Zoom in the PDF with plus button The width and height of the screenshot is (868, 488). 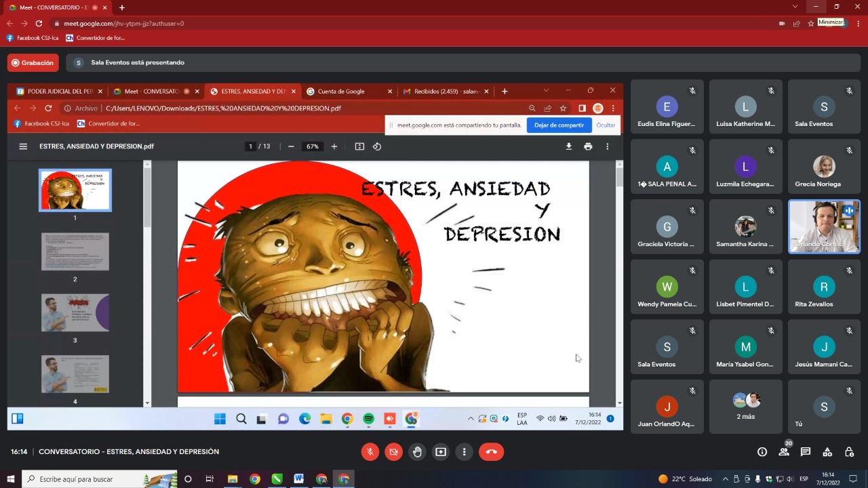coord(334,146)
